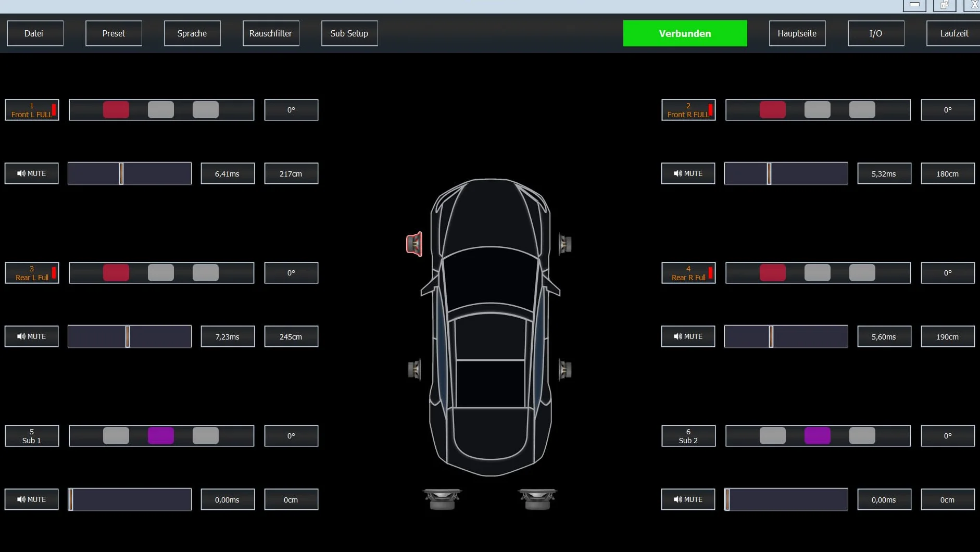Open the Datei menu
980x552 pixels.
tap(35, 33)
